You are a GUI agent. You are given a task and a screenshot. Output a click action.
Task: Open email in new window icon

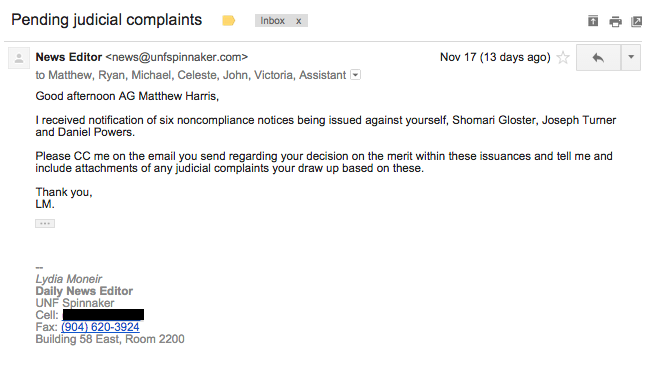coord(636,21)
